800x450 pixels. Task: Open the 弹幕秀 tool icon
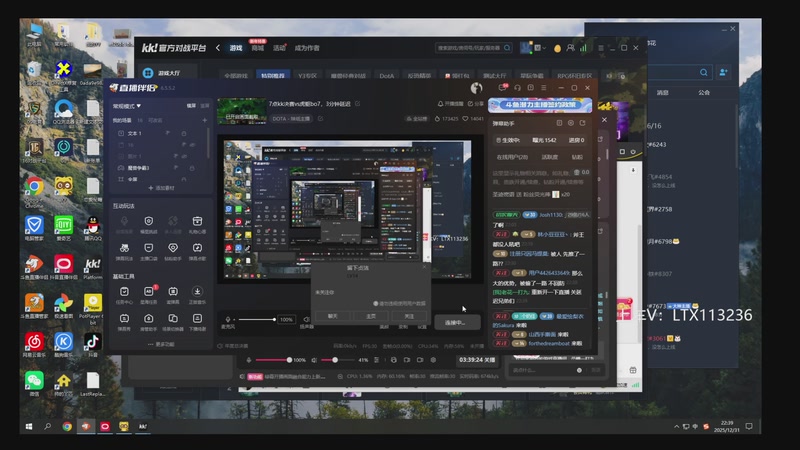click(124, 318)
